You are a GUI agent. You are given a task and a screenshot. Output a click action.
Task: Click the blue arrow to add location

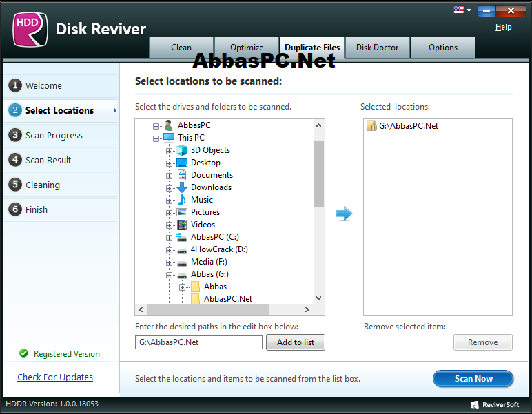[x=344, y=214]
